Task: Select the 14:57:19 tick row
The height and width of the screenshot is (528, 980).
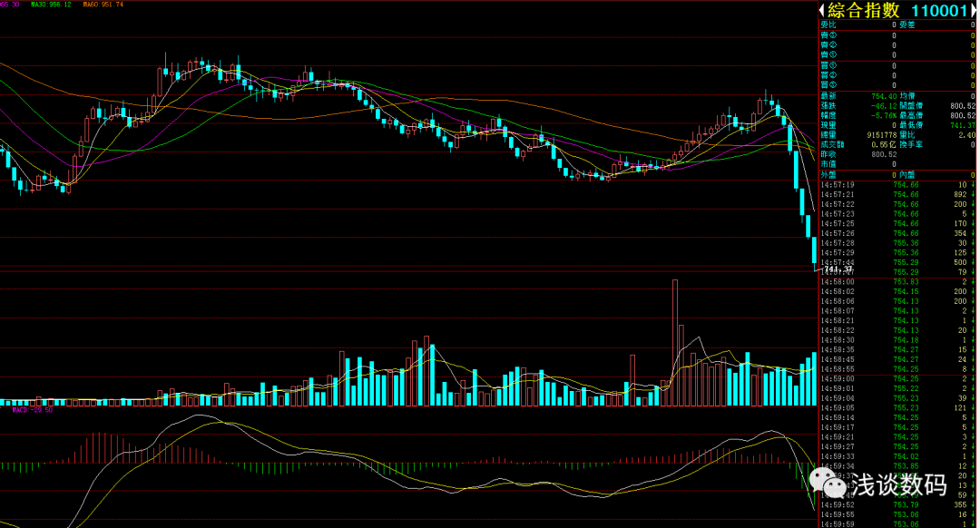Action: [897, 185]
